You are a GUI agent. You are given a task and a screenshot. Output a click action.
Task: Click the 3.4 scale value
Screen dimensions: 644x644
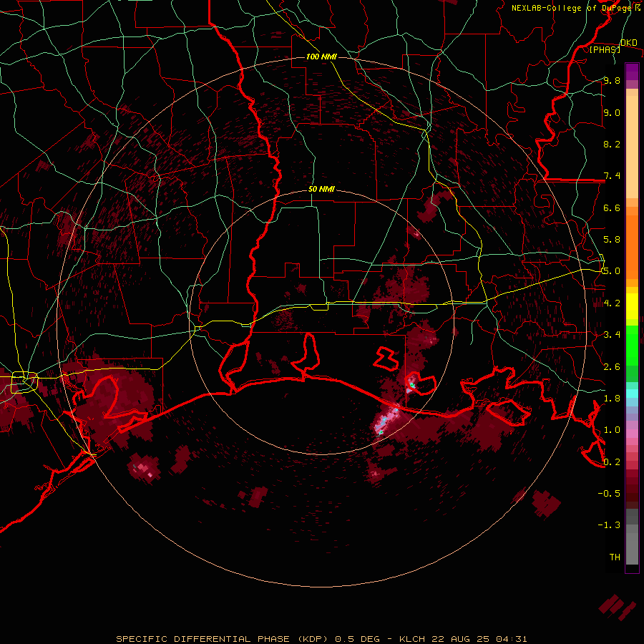(612, 335)
